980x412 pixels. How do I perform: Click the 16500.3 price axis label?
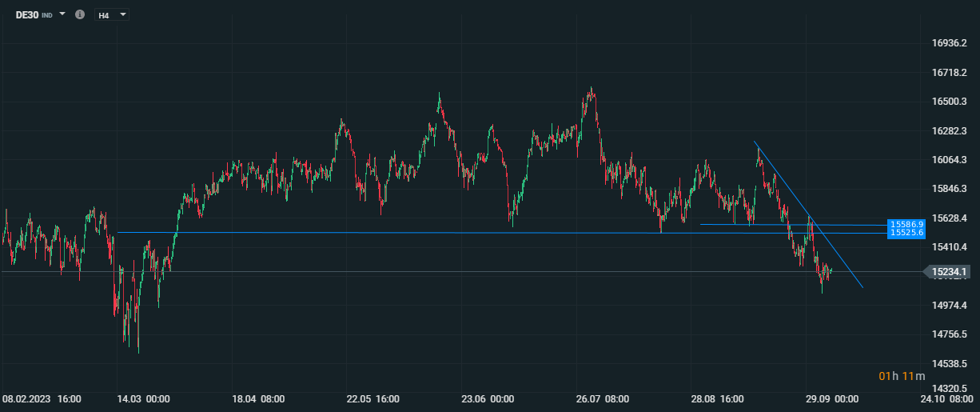tap(949, 102)
